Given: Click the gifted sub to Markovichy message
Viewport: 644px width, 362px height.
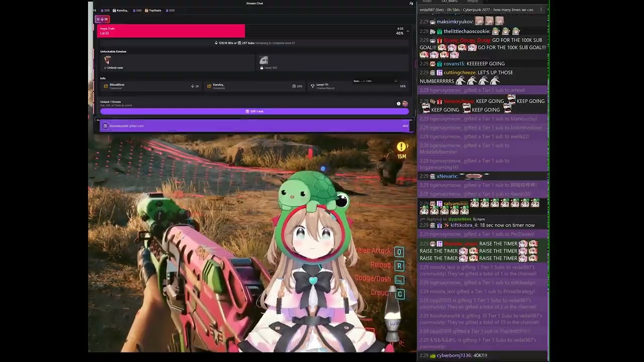Looking at the screenshot, I should click(x=482, y=119).
